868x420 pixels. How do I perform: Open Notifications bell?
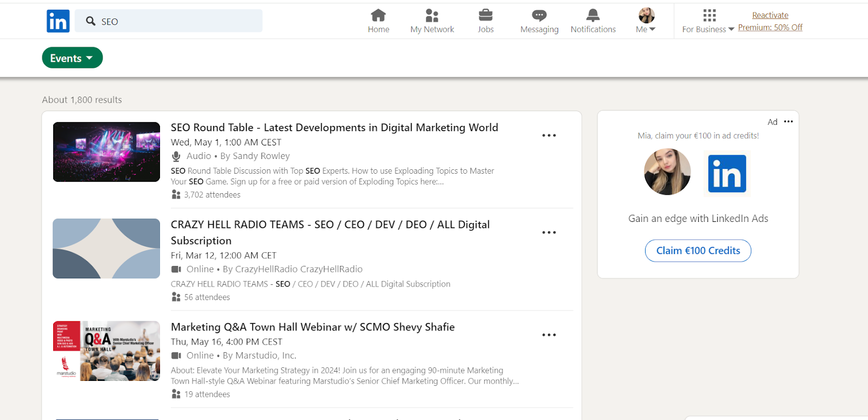[x=593, y=21]
